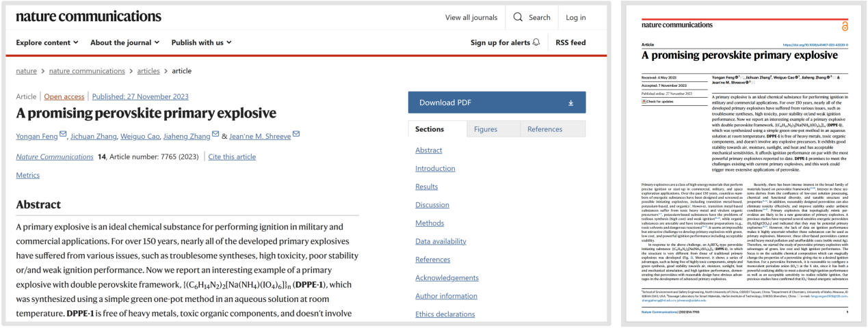Go to View all journals

(471, 17)
